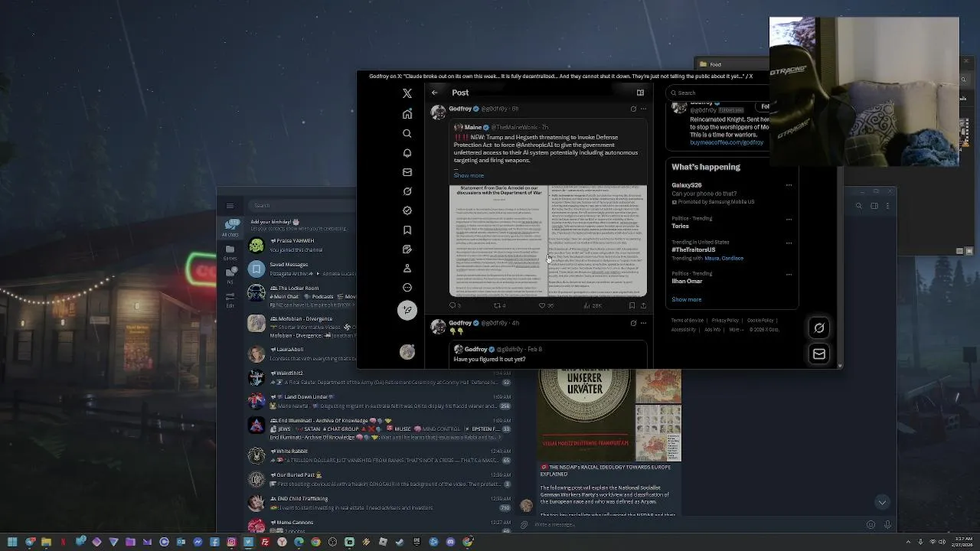Image resolution: width=980 pixels, height=551 pixels.
Task: Click the round Post compose button
Action: click(x=407, y=310)
